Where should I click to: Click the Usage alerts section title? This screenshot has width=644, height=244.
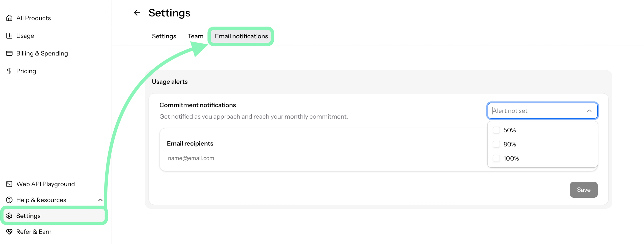pyautogui.click(x=170, y=82)
